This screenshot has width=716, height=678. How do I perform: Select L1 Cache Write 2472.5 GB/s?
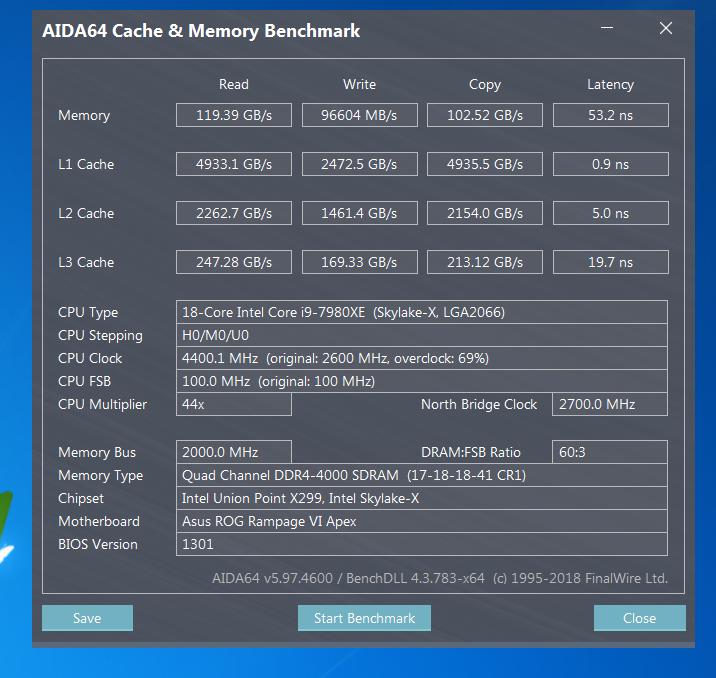pos(359,164)
